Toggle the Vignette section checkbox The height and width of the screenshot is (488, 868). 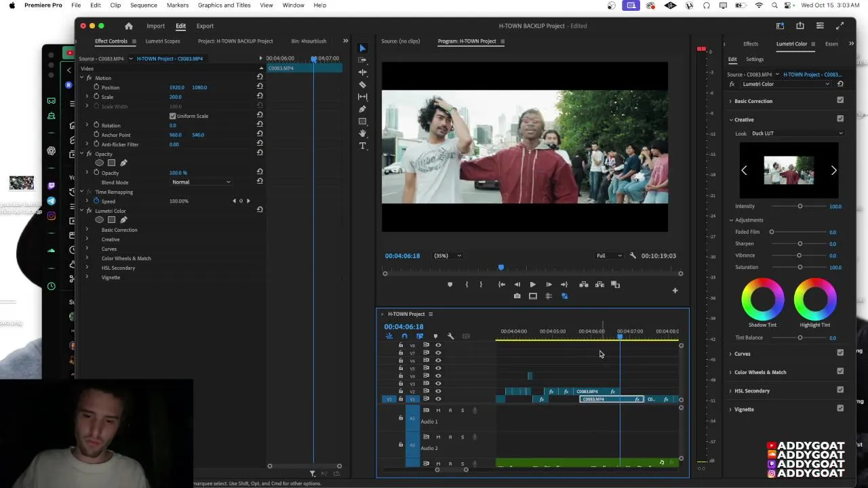pyautogui.click(x=840, y=408)
